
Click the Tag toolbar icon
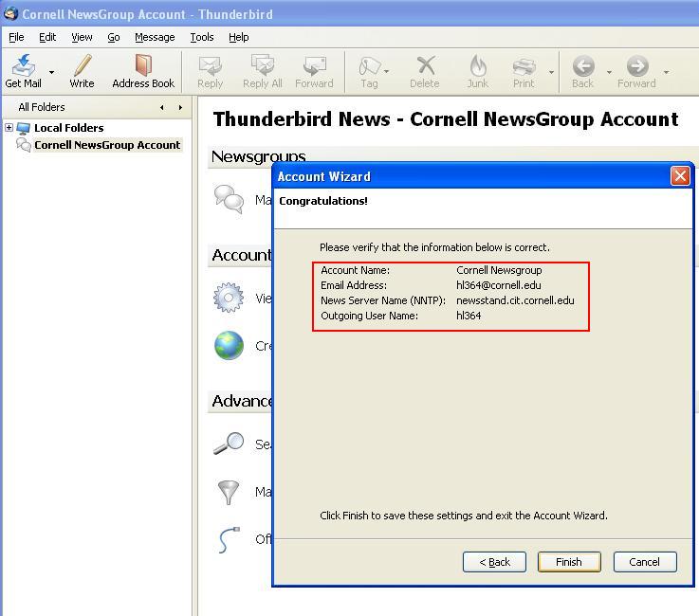pyautogui.click(x=368, y=65)
